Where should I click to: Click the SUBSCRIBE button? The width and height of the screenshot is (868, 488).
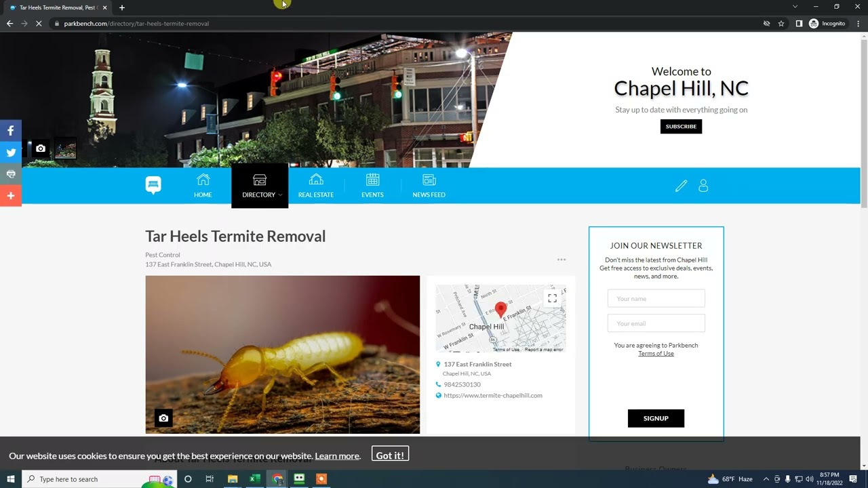click(681, 126)
